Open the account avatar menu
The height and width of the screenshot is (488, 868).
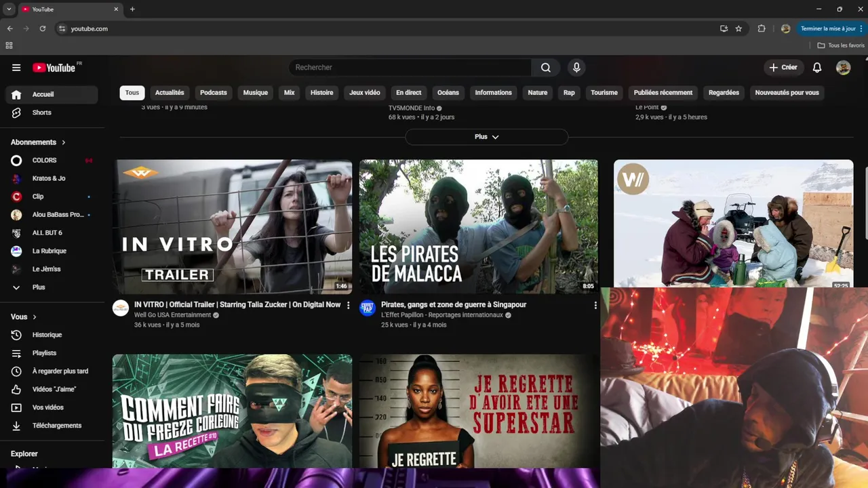click(x=843, y=68)
